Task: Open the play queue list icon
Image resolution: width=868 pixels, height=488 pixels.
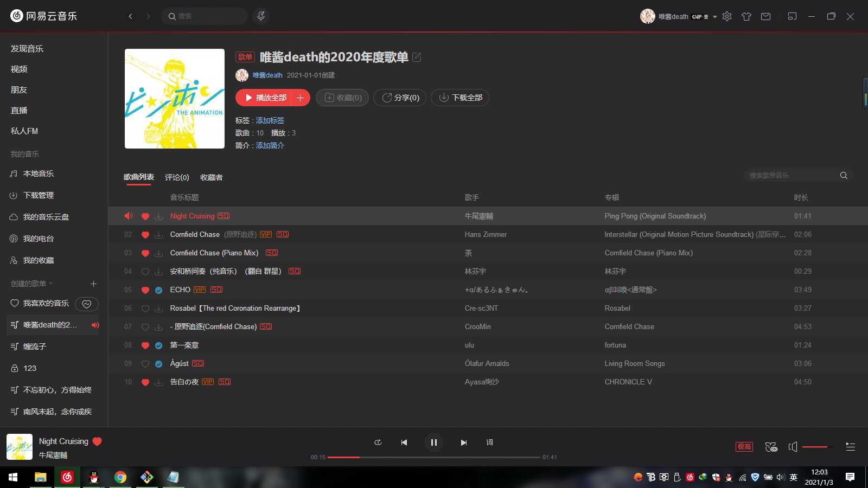Action: (x=850, y=447)
